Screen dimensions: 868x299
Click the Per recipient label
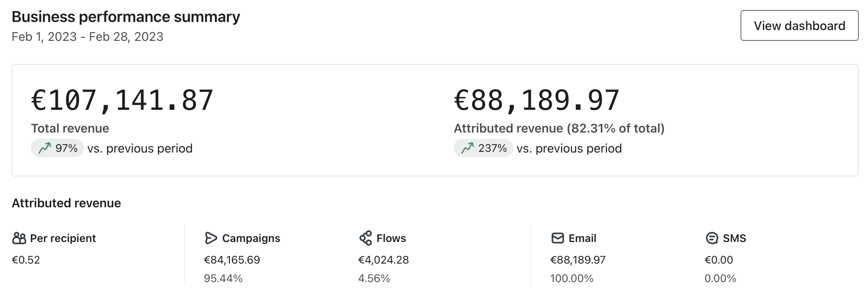(63, 239)
